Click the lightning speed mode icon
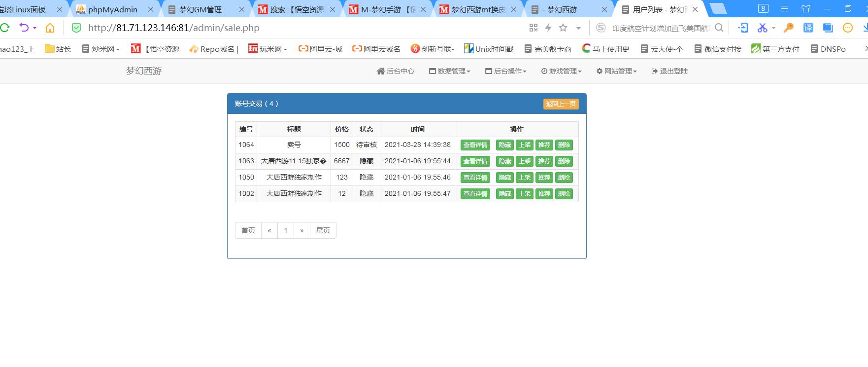The width and height of the screenshot is (868, 367). click(548, 28)
